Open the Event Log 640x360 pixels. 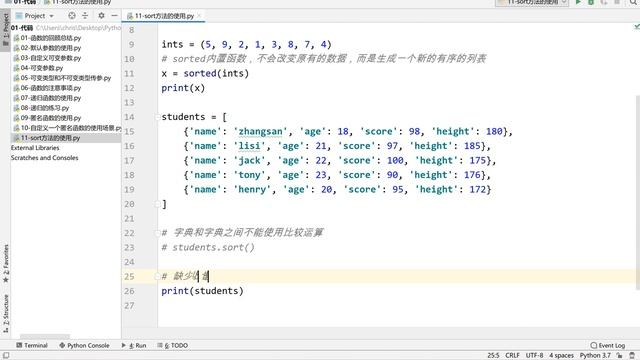[608, 345]
